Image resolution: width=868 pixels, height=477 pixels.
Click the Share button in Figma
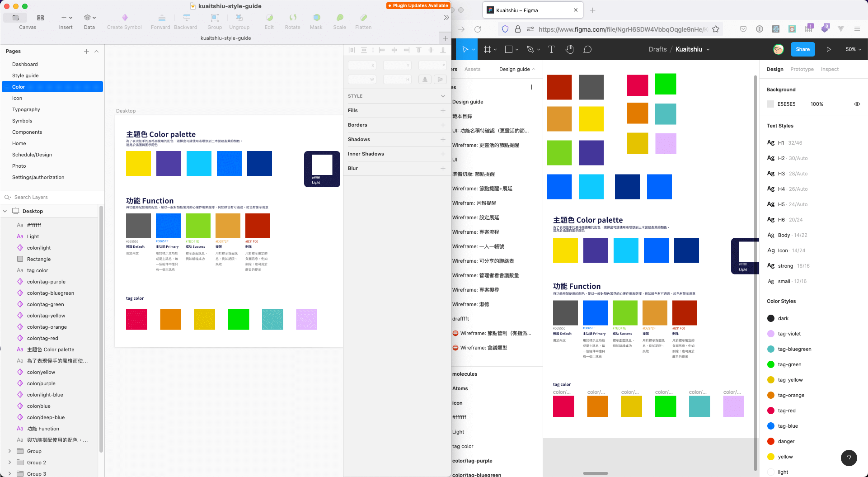click(x=802, y=49)
